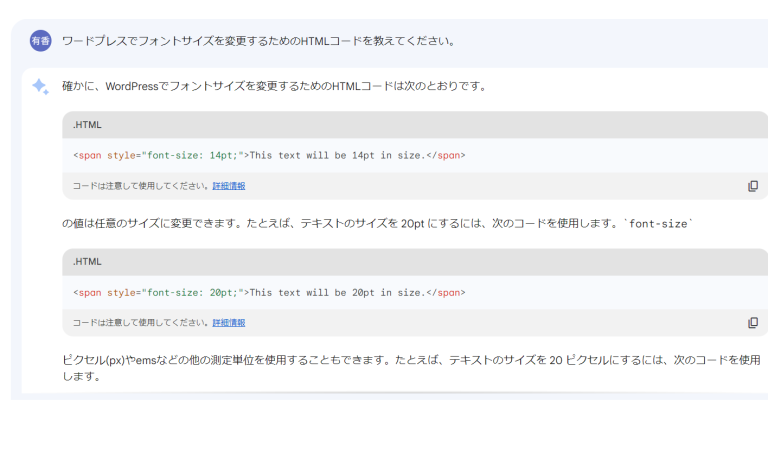Click the response intro starting with 確かに
The image size is (768, 471).
click(x=274, y=86)
